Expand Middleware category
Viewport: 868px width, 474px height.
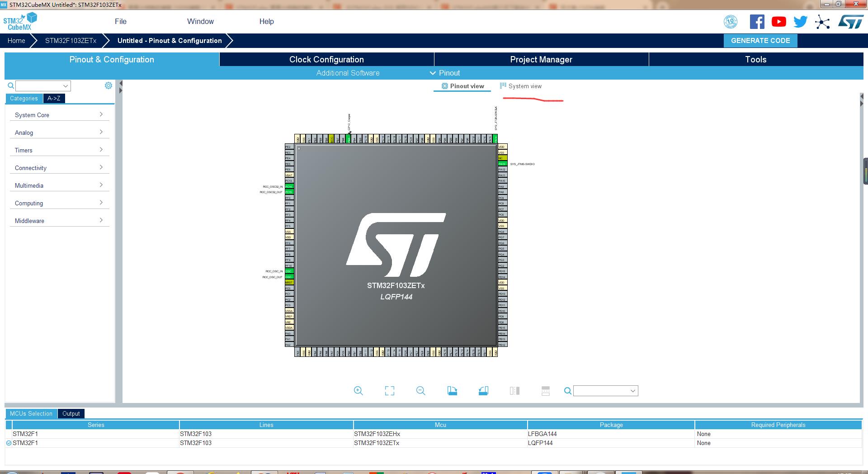click(59, 221)
